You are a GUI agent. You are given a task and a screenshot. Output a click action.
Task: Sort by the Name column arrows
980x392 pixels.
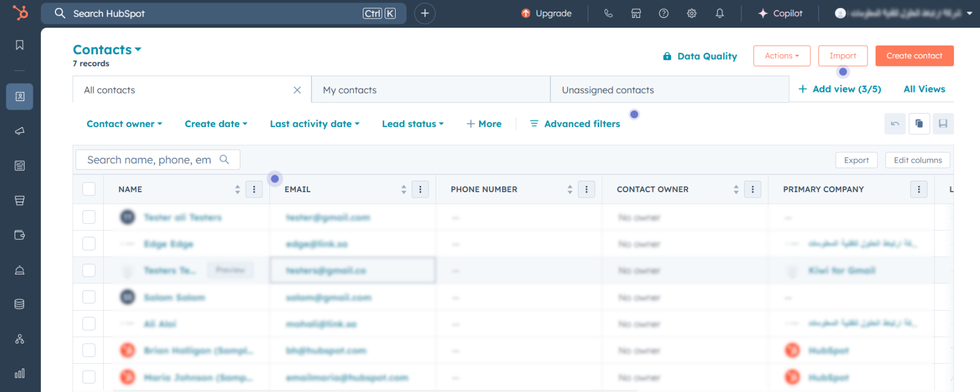(237, 189)
